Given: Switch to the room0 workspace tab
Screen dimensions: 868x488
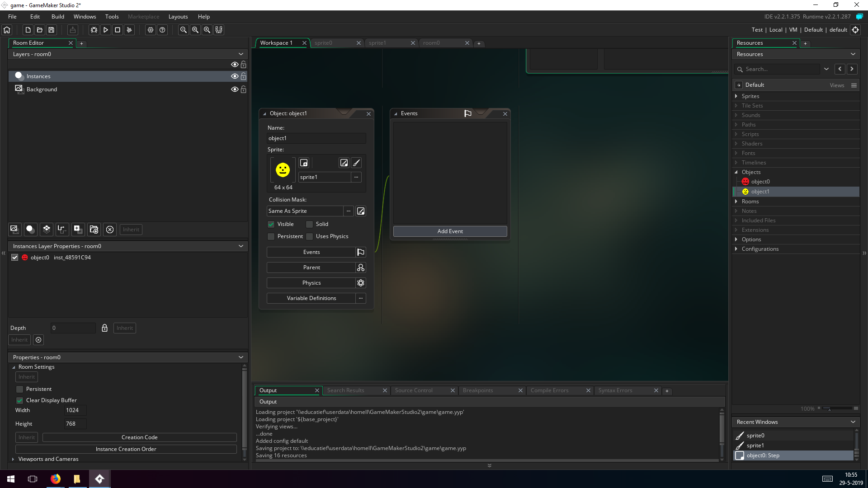Looking at the screenshot, I should tap(432, 43).
